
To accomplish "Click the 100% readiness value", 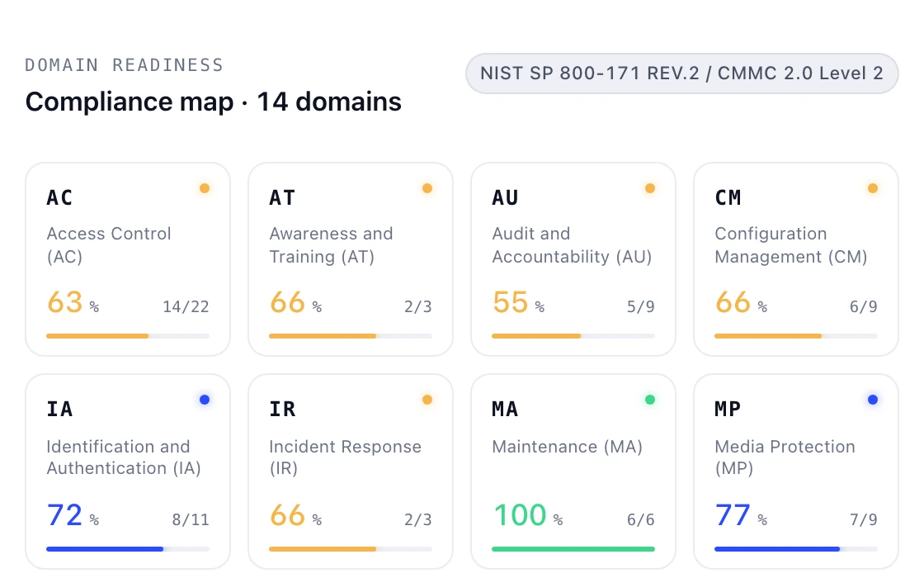I will tap(527, 515).
